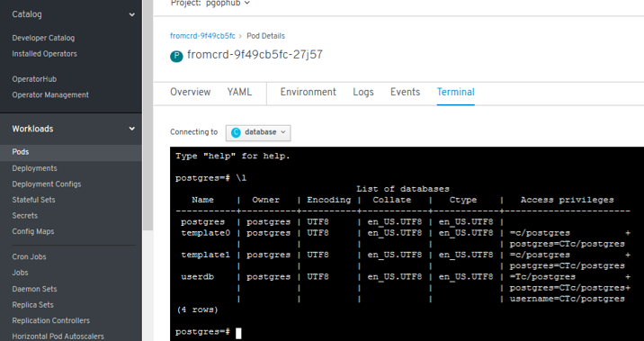The width and height of the screenshot is (644, 341).
Task: Select Pods in Workloads menu
Action: point(71,152)
